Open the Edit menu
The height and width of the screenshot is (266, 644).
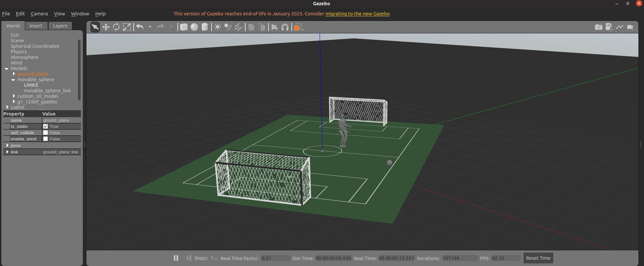(x=20, y=14)
